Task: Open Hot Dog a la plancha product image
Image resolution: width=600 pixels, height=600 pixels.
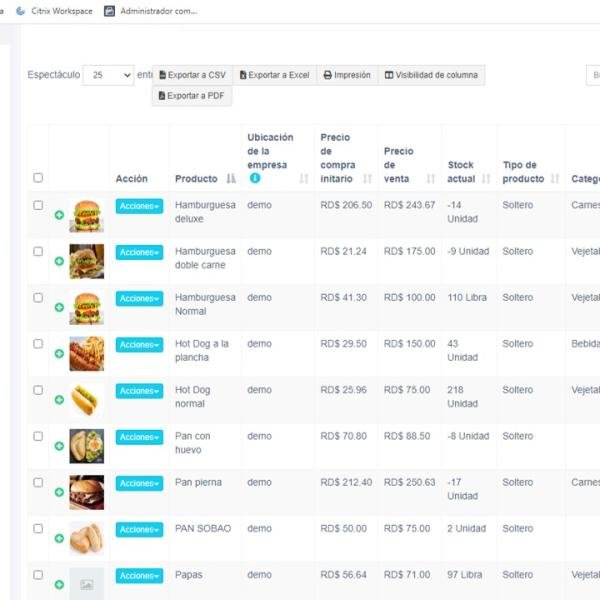Action: pyautogui.click(x=86, y=354)
